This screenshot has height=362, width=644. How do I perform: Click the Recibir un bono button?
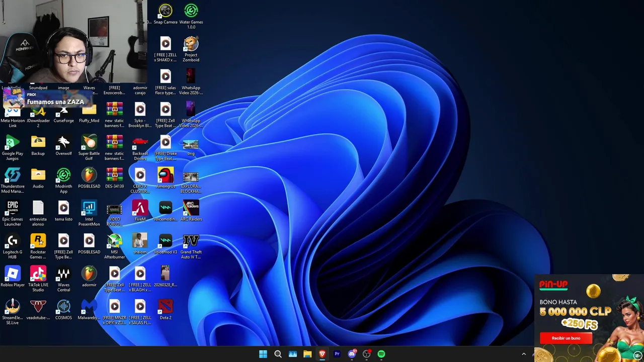(x=566, y=338)
